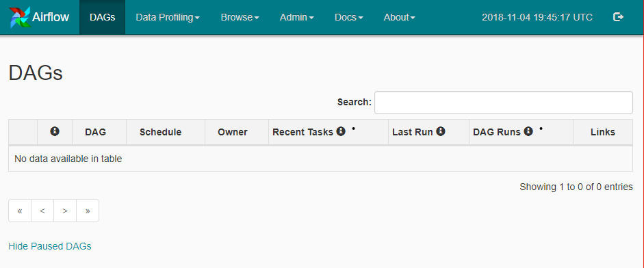Open the Admin dropdown menu
Screen dimensions: 644x268
pyautogui.click(x=296, y=17)
